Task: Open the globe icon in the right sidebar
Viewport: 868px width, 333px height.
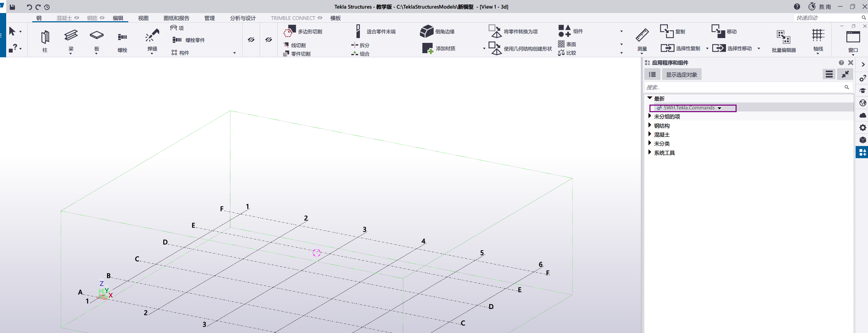Action: point(863,103)
